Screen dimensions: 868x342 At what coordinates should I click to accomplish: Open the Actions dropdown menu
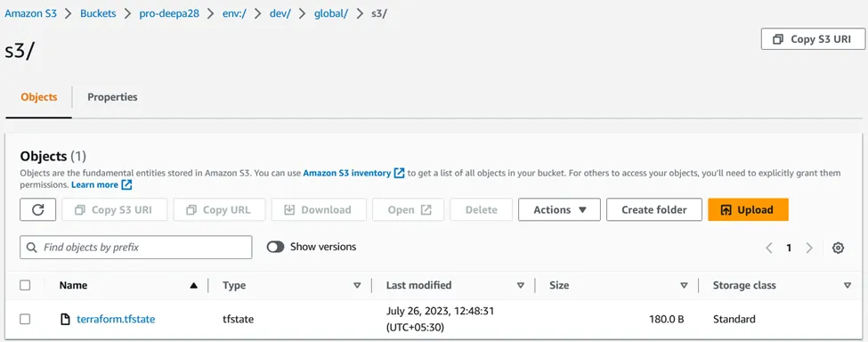[559, 209]
